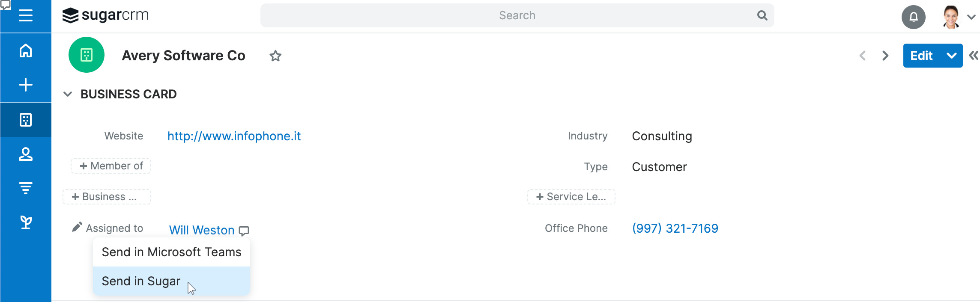The height and width of the screenshot is (302, 980).
Task: Open the Edit button dropdown arrow
Action: click(x=951, y=56)
